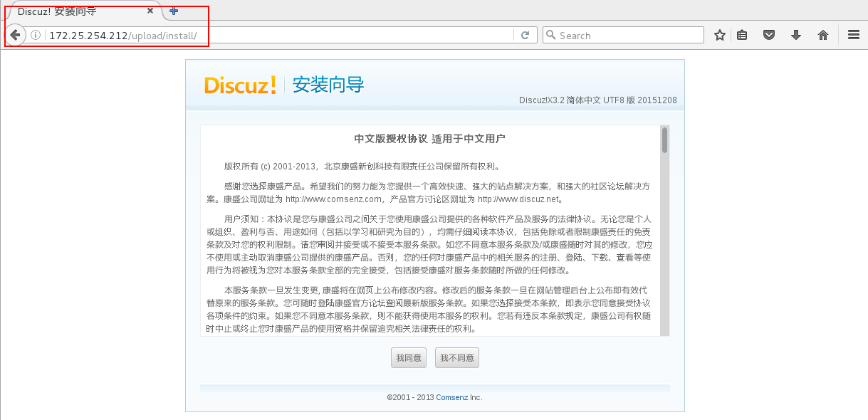Image resolution: width=868 pixels, height=420 pixels.
Task: Click the paragraph starting 感谢您选择康盛产品
Action: (x=429, y=192)
